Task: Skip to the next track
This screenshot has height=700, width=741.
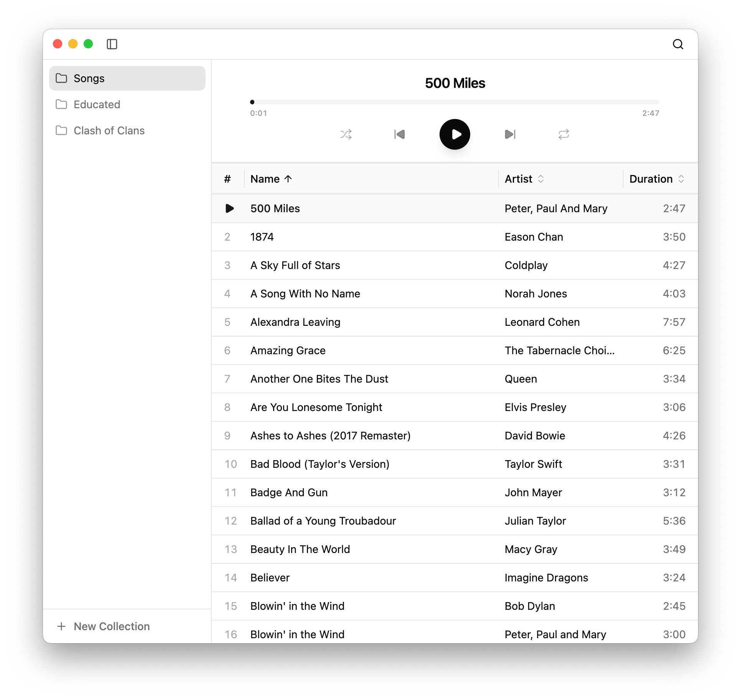Action: click(x=510, y=134)
